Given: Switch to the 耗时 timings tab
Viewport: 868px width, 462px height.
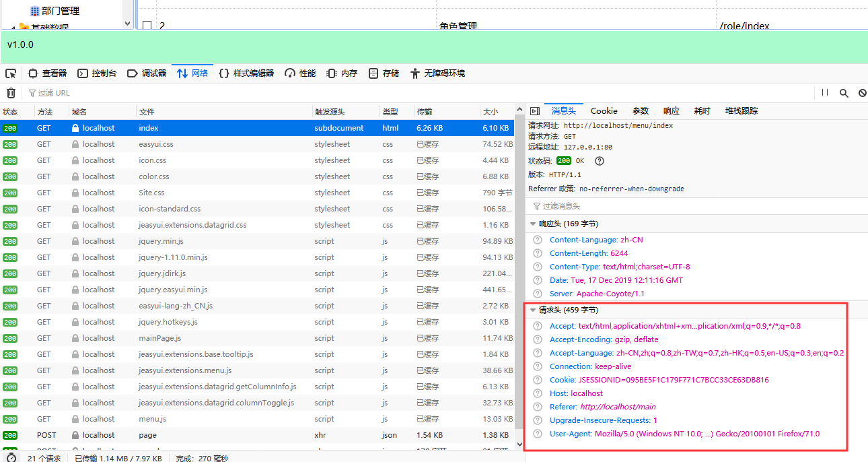Looking at the screenshot, I should click(702, 111).
